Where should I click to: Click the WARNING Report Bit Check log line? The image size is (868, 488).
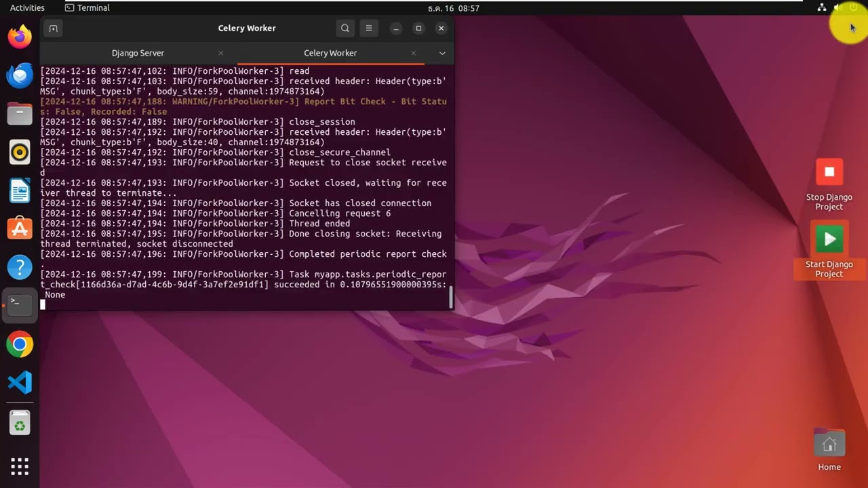(x=243, y=106)
